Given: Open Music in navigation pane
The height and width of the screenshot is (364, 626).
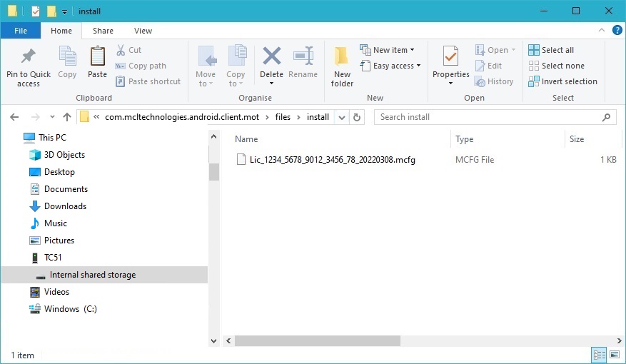Looking at the screenshot, I should (48, 223).
